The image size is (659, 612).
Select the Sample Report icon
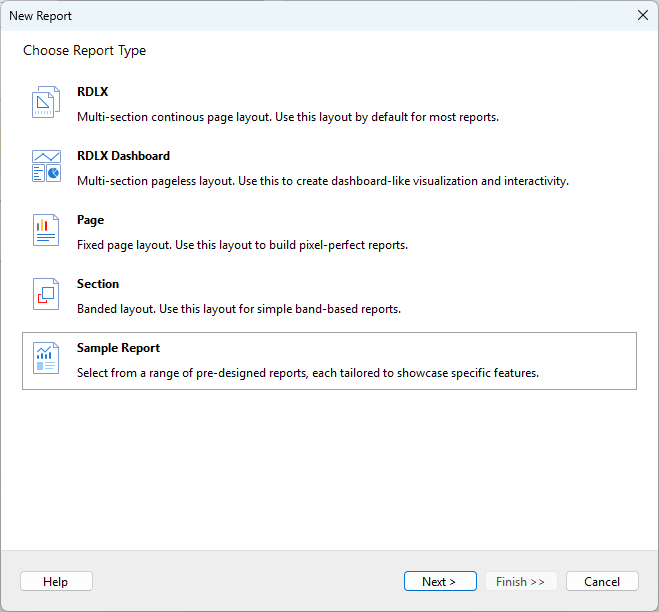[46, 358]
